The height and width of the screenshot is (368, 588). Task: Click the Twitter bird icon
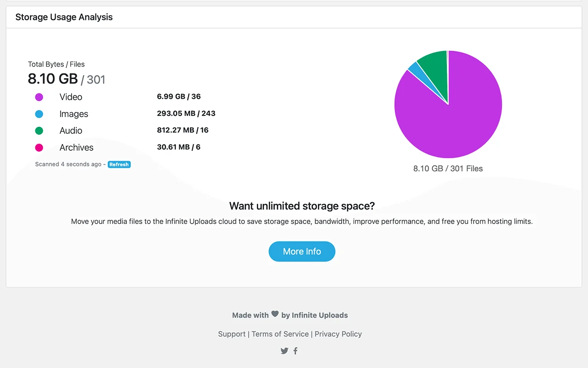click(x=284, y=351)
